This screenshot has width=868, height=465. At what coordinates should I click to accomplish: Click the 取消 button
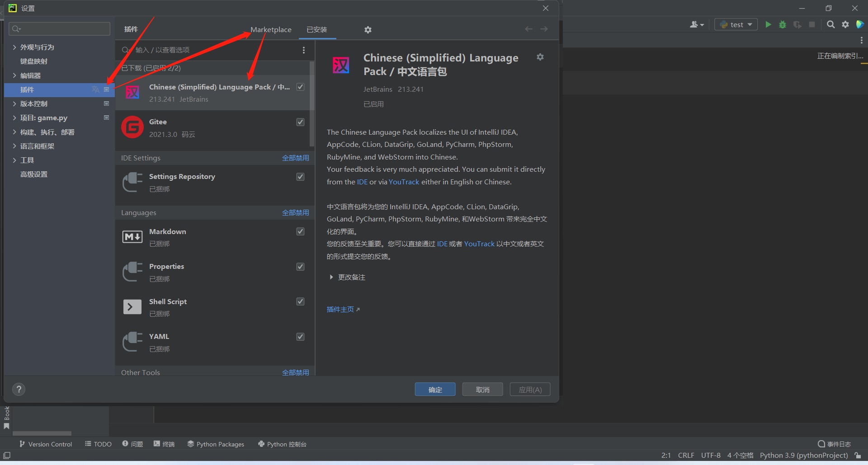[x=482, y=390]
